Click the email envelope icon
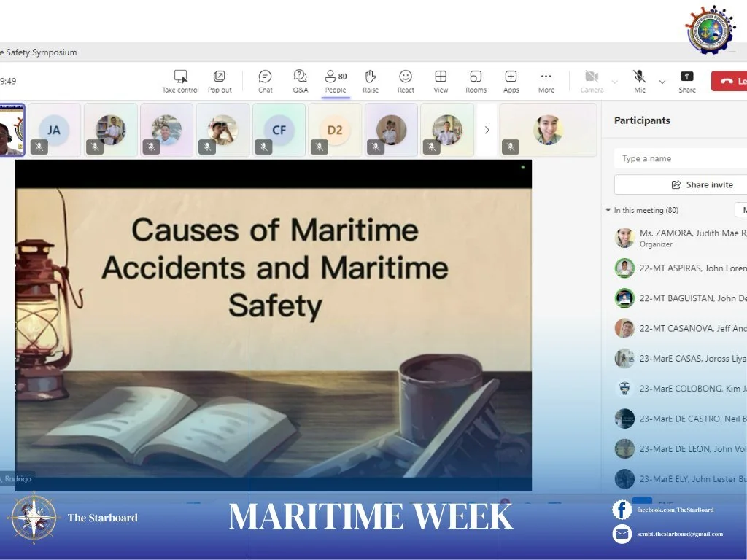Viewport: 747px width, 560px height. click(x=622, y=534)
